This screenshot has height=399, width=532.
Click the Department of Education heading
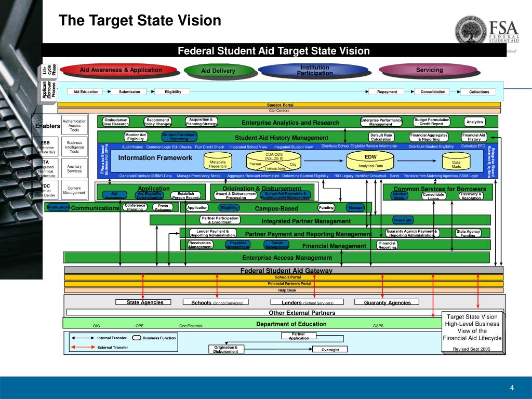pos(291,324)
